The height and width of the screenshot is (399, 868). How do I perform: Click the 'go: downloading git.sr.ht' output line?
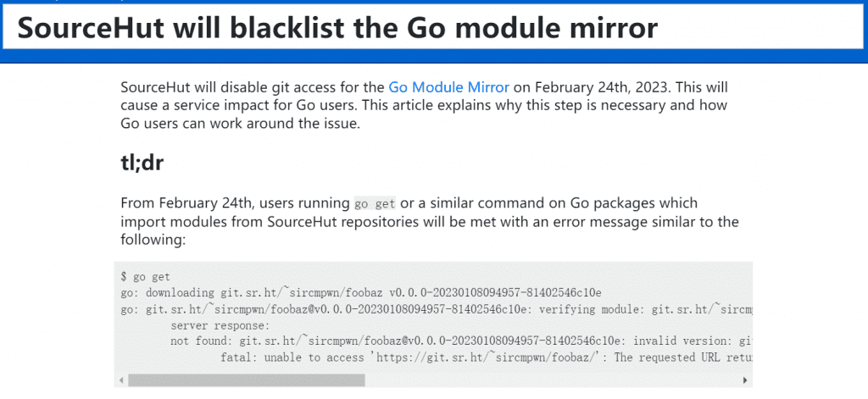coord(361,293)
